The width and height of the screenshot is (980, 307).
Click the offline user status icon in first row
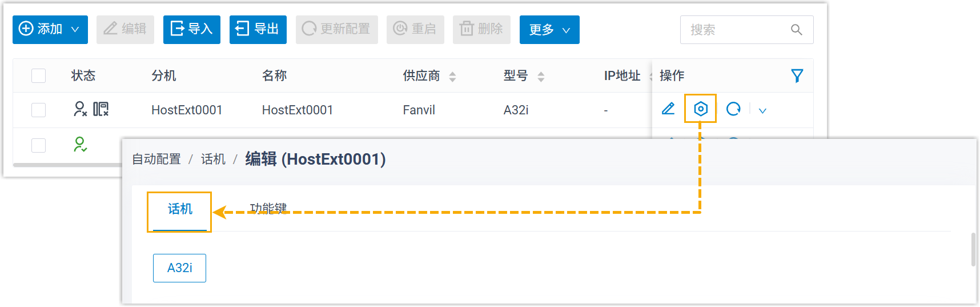(x=80, y=109)
